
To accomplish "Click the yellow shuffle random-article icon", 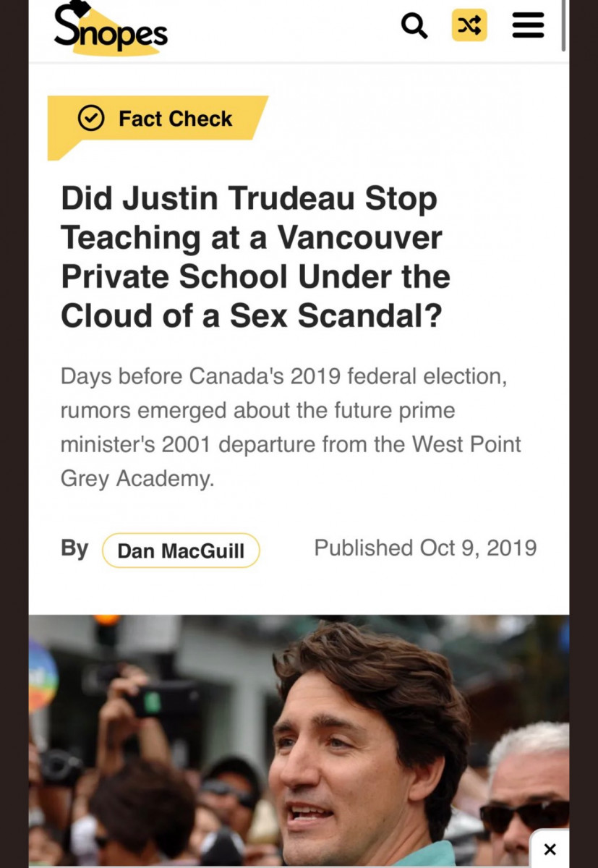I will click(x=469, y=26).
